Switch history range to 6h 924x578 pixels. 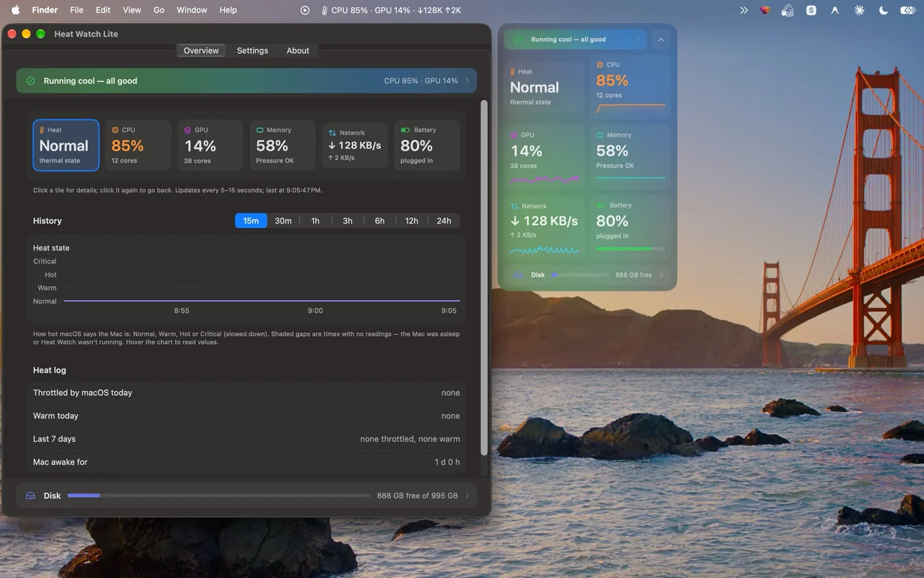[x=379, y=221]
